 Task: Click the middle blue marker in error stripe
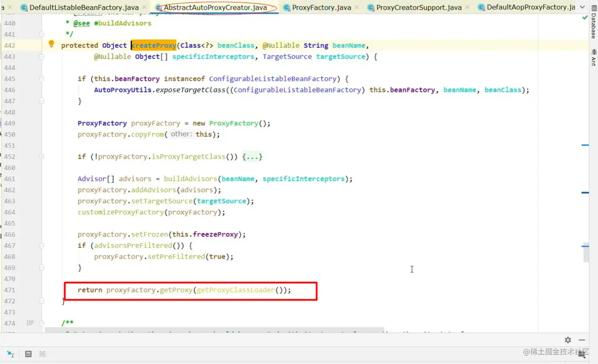pos(585,193)
